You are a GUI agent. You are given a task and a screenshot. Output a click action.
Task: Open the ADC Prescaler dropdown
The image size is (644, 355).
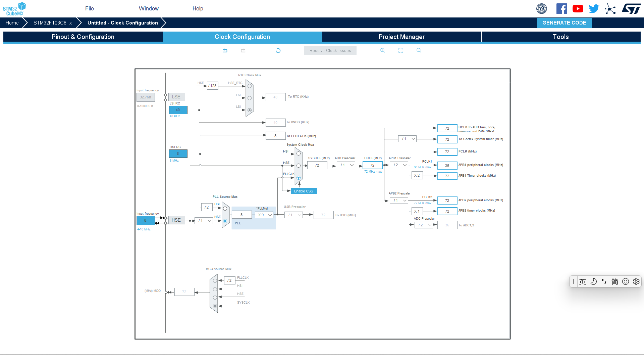424,225
